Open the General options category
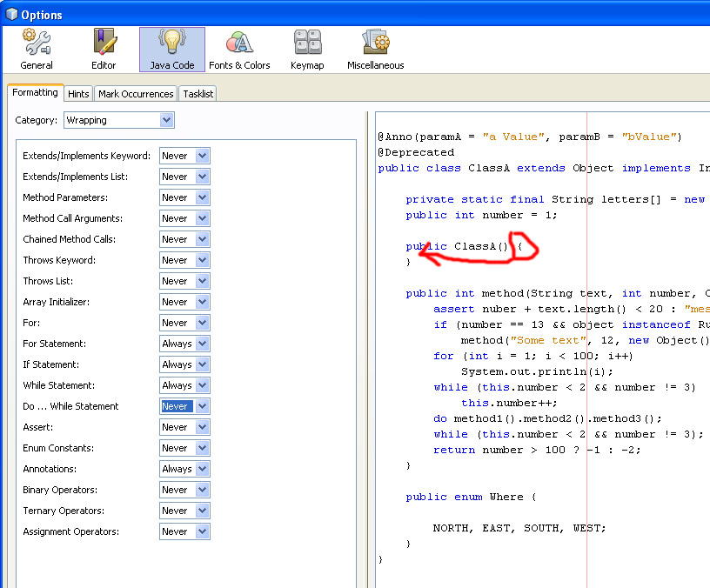The image size is (710, 588). [x=37, y=50]
